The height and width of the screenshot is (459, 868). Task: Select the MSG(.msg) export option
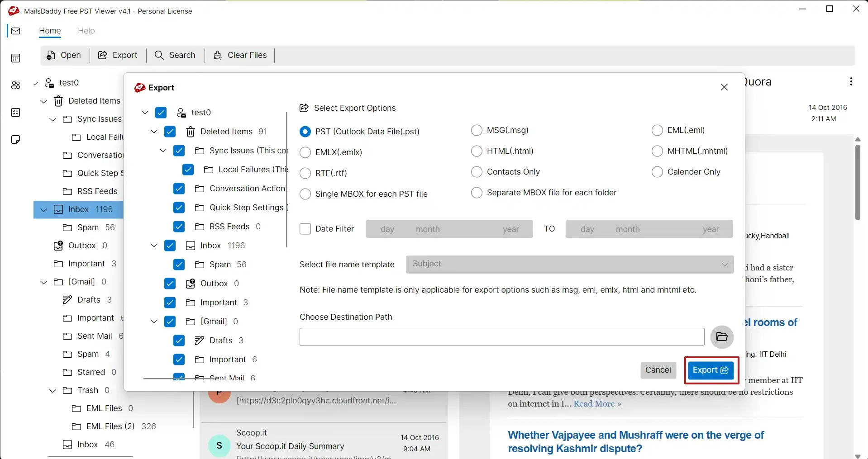(x=477, y=130)
